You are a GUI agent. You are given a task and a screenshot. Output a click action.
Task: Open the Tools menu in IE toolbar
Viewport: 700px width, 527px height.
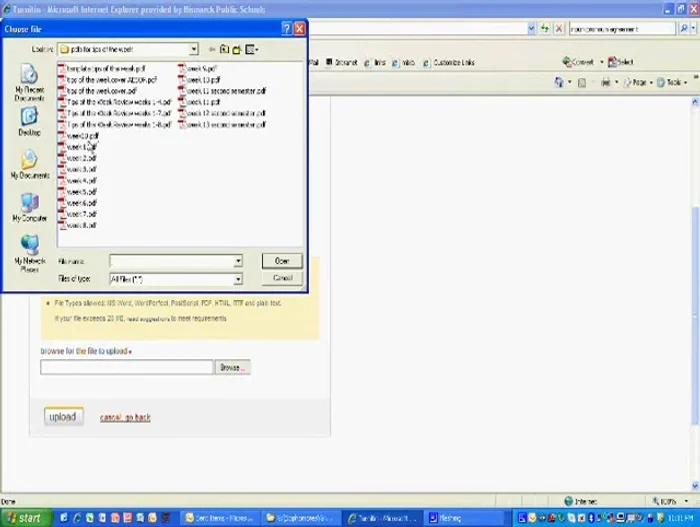pos(674,83)
